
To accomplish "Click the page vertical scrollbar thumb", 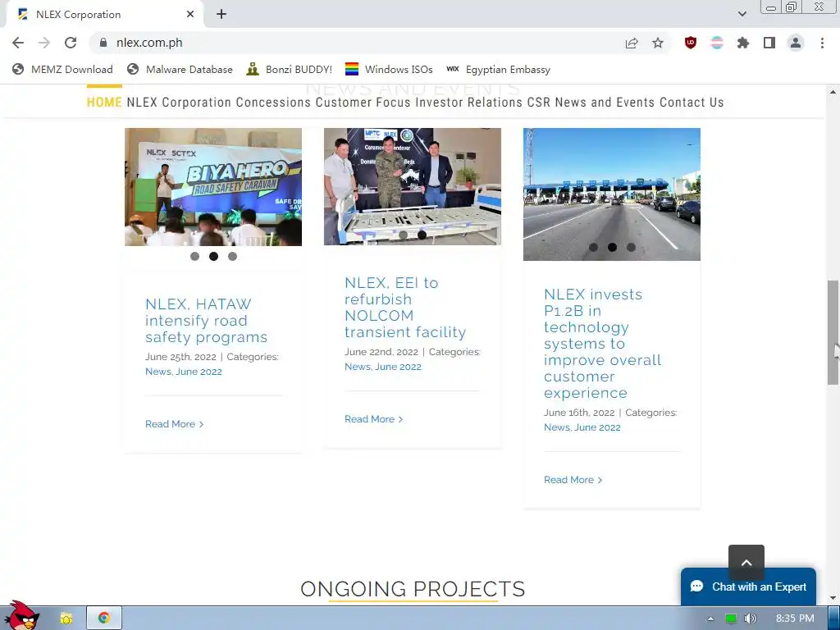I will 833,332.
